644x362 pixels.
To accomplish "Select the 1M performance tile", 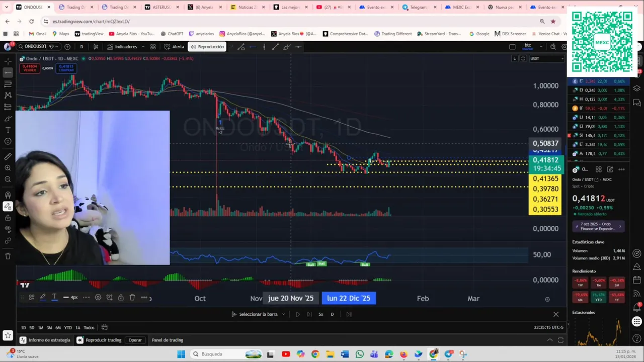I will pos(599,282).
